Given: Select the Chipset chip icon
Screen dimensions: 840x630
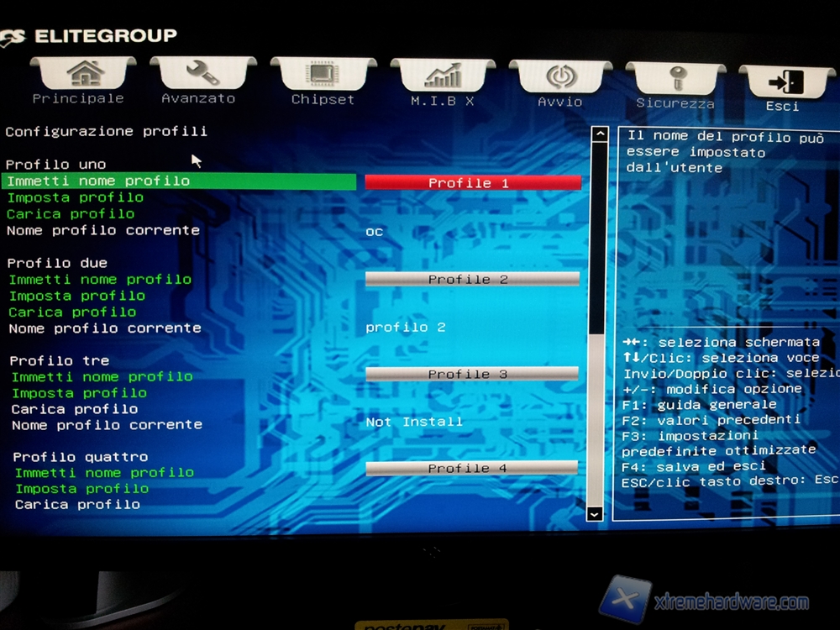Looking at the screenshot, I should [323, 75].
